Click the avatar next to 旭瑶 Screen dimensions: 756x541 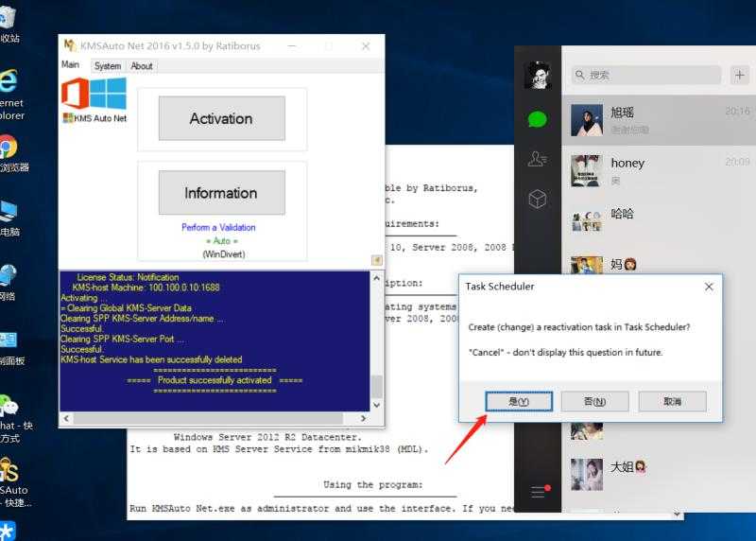point(587,120)
